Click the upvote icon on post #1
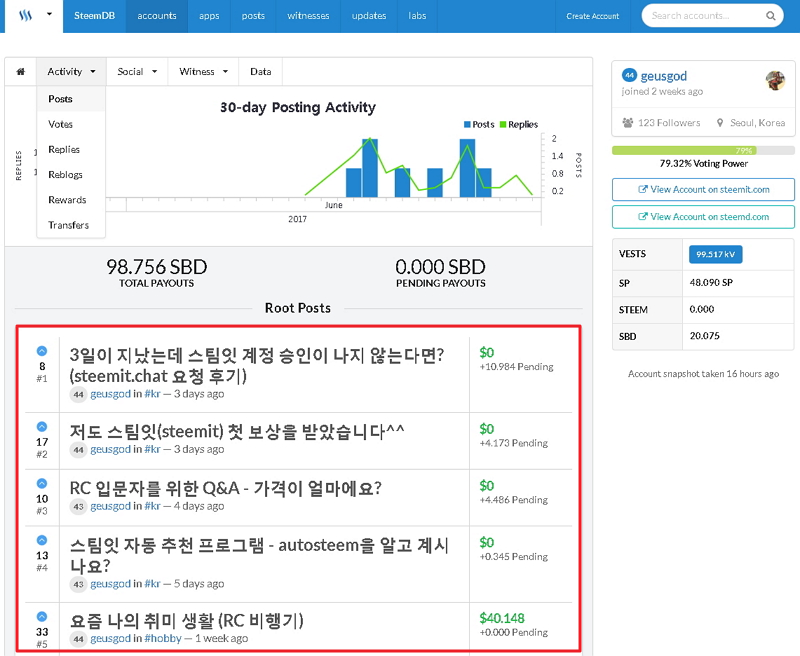The width and height of the screenshot is (800, 656). click(42, 350)
